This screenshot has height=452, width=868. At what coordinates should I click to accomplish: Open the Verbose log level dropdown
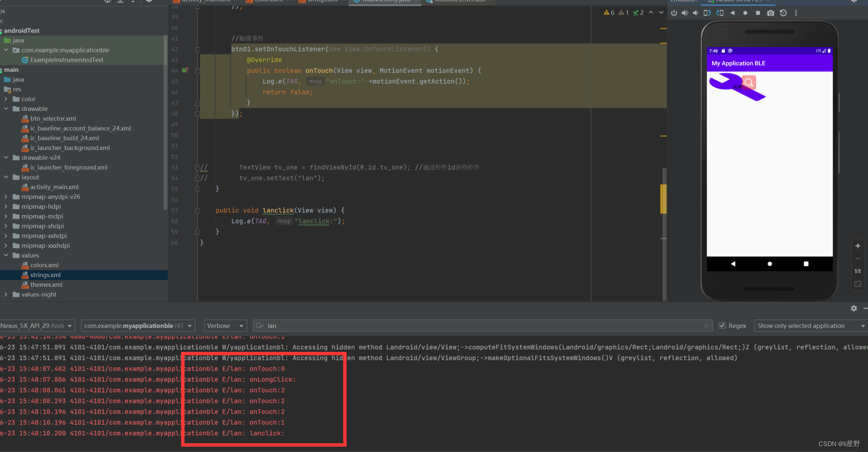tap(226, 325)
